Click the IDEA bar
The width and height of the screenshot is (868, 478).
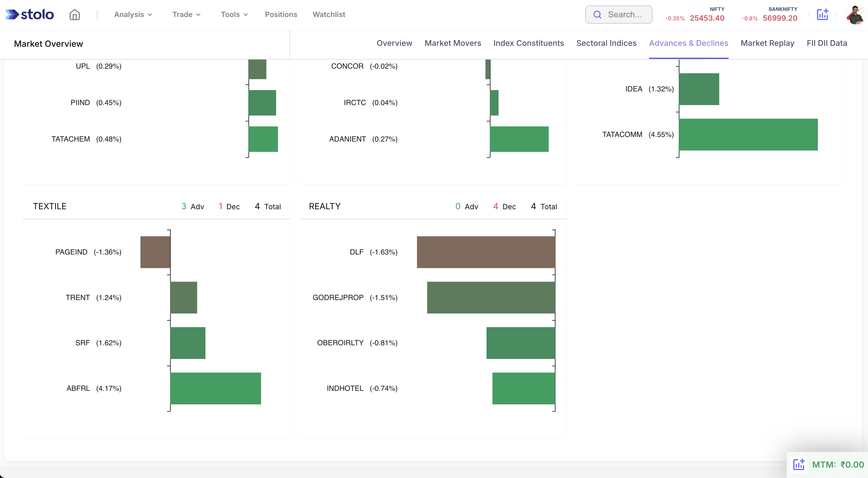click(699, 89)
